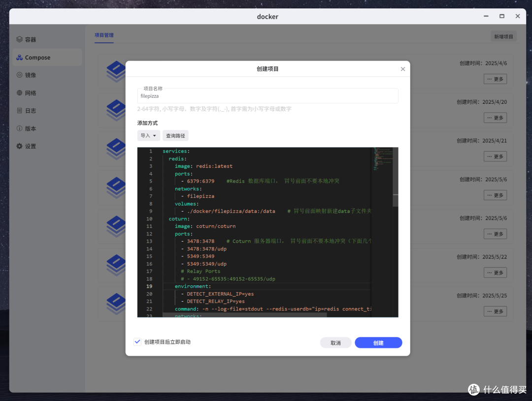Open 更多 menu for 2025/4/21 project

495,156
